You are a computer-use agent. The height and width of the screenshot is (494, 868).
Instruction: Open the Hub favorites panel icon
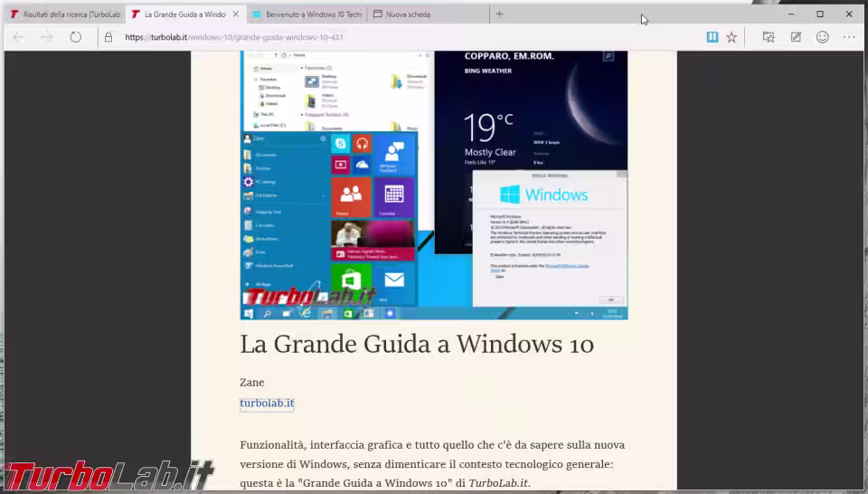pos(769,37)
